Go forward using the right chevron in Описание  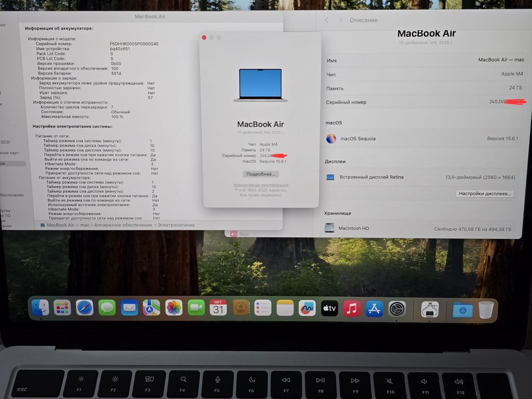tap(340, 21)
